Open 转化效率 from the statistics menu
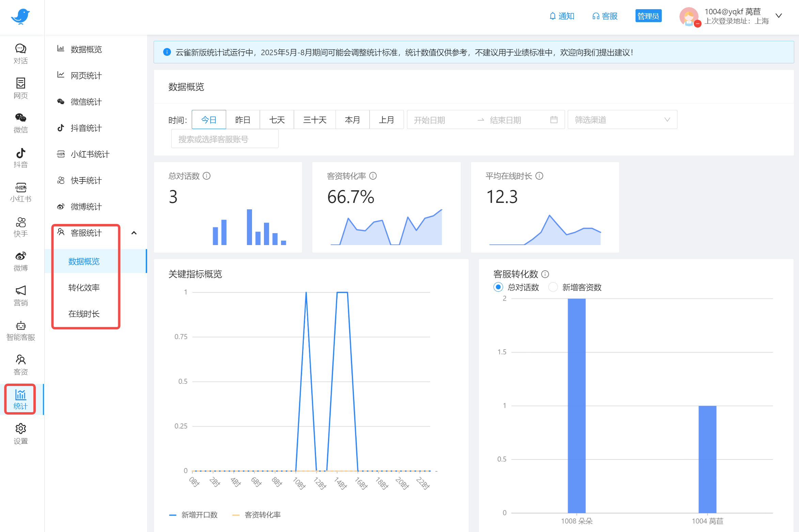799x532 pixels. 84,287
